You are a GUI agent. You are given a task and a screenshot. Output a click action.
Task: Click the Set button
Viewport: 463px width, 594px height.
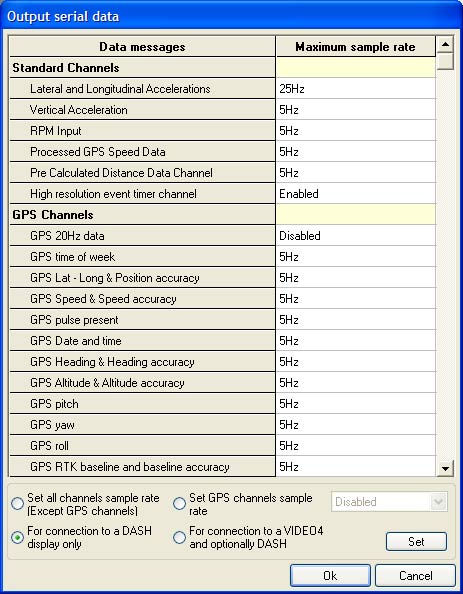pos(416,541)
